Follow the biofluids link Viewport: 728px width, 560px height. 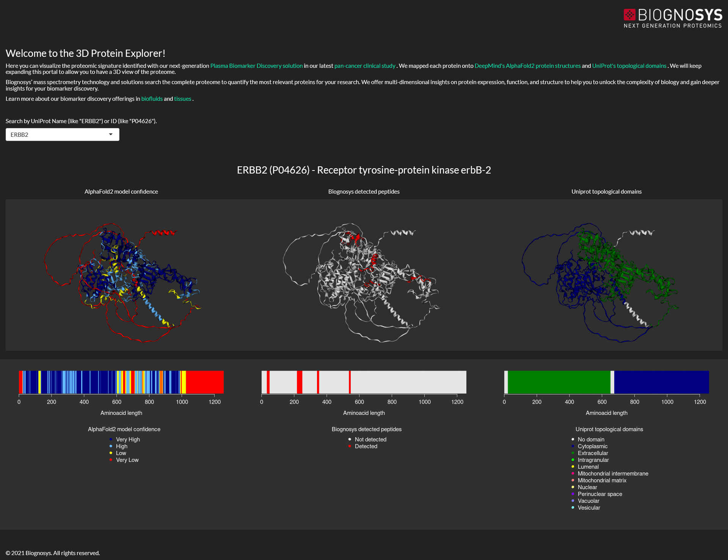point(152,99)
